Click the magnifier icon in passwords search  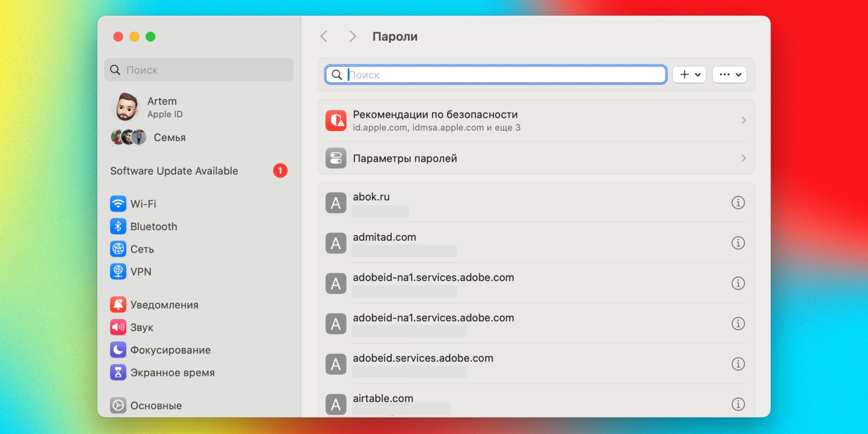coord(337,75)
